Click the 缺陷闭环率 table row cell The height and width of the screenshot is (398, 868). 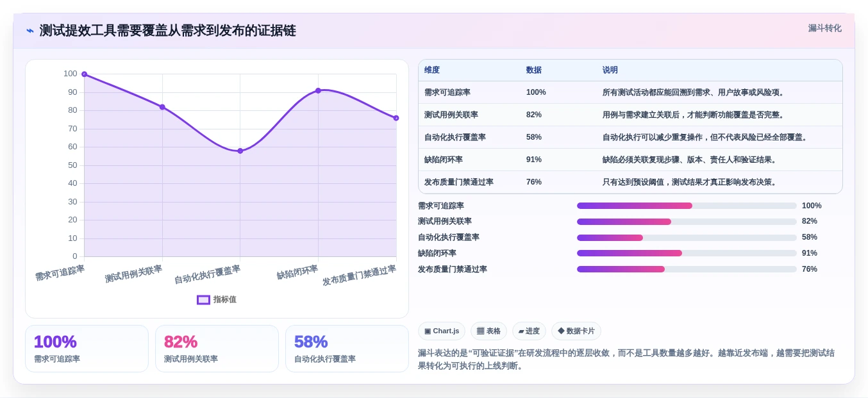click(x=444, y=160)
